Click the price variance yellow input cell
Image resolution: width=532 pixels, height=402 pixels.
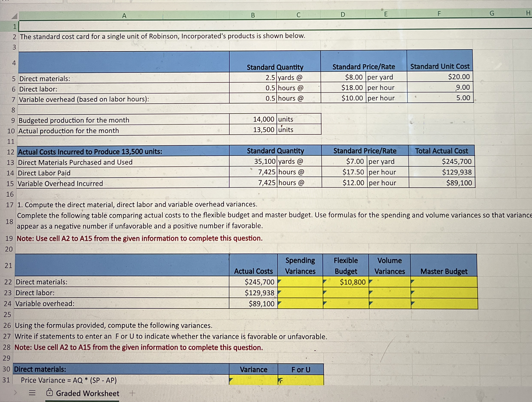click(253, 380)
